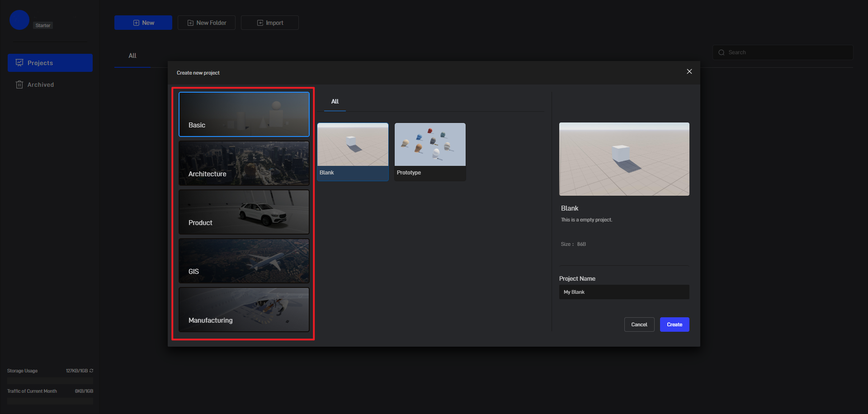Select the Basic template category
The height and width of the screenshot is (414, 868).
click(x=244, y=114)
